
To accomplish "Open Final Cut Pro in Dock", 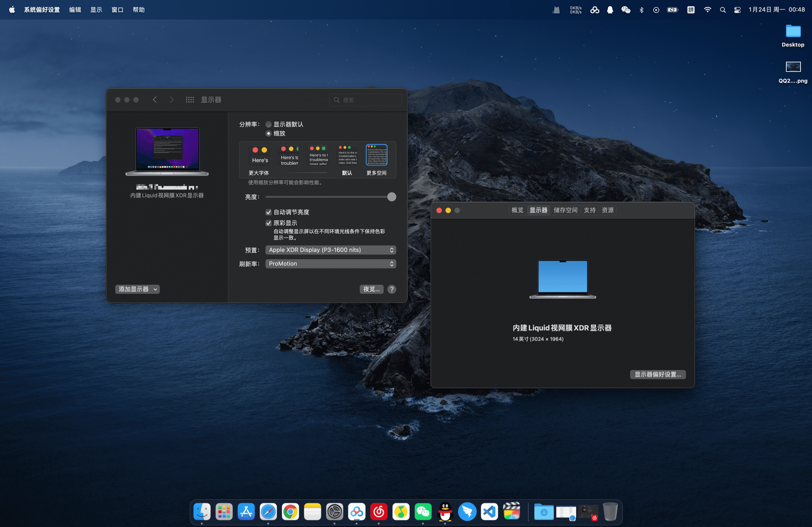I will coord(511,512).
